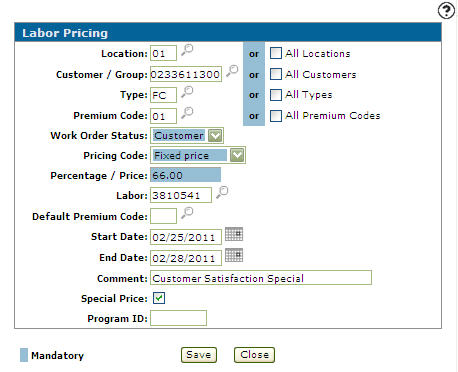Uncheck the Special Price checkbox
The height and width of the screenshot is (372, 458).
(x=159, y=298)
